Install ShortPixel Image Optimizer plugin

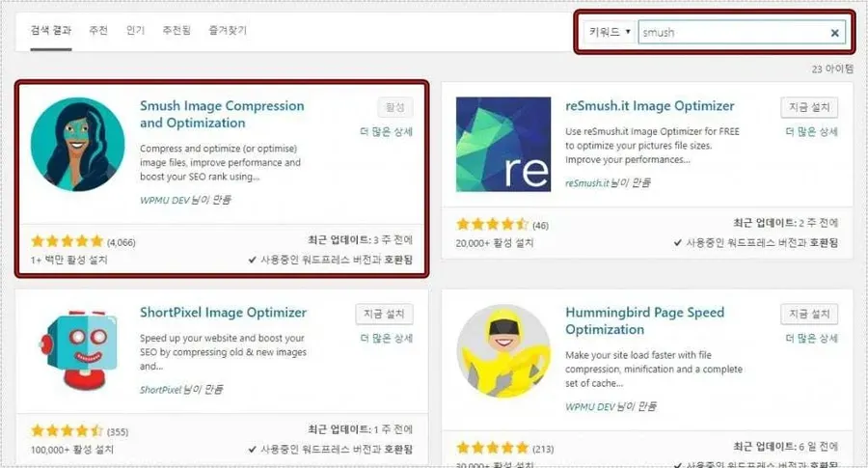tap(384, 314)
